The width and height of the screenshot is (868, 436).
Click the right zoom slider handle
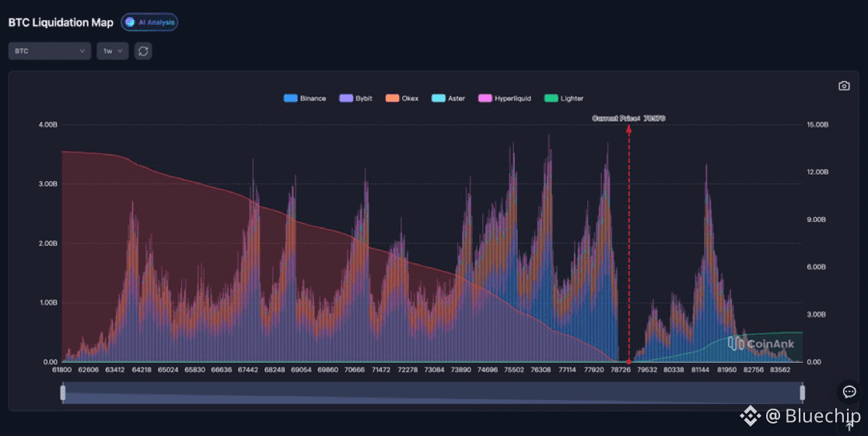click(x=802, y=392)
